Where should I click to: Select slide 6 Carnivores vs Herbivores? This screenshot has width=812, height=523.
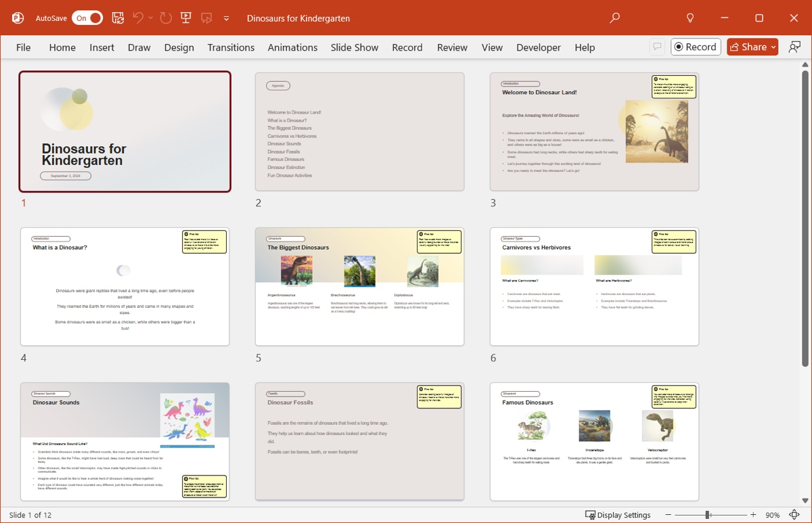pyautogui.click(x=595, y=287)
